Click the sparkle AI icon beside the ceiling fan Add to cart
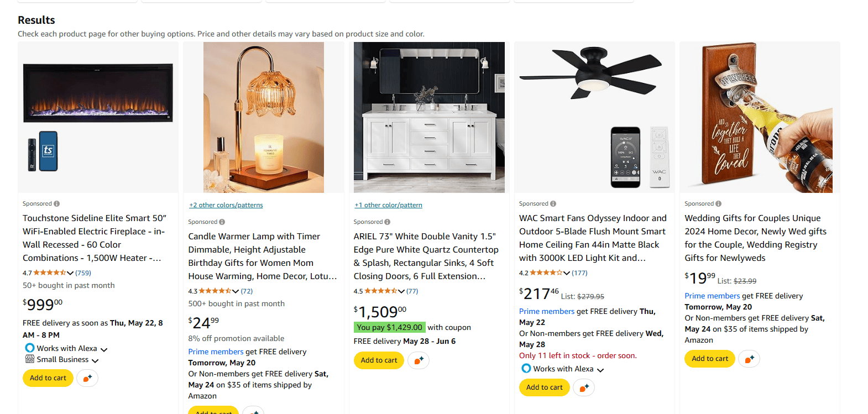The image size is (868, 414). 584,387
